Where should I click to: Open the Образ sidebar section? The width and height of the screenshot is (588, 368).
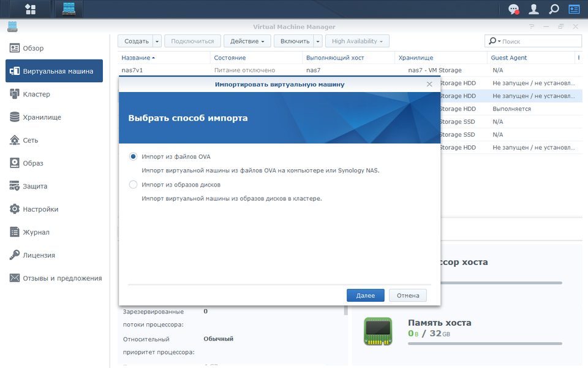pos(55,163)
